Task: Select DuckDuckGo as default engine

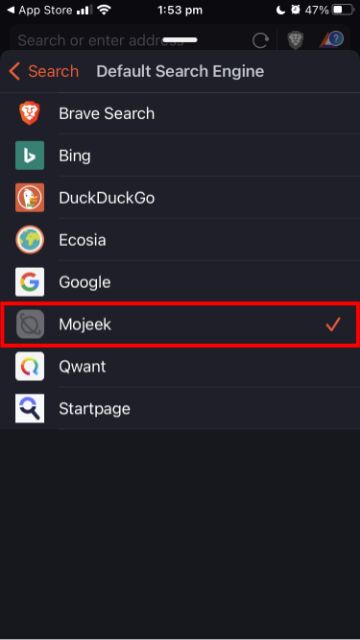Action: (x=180, y=198)
